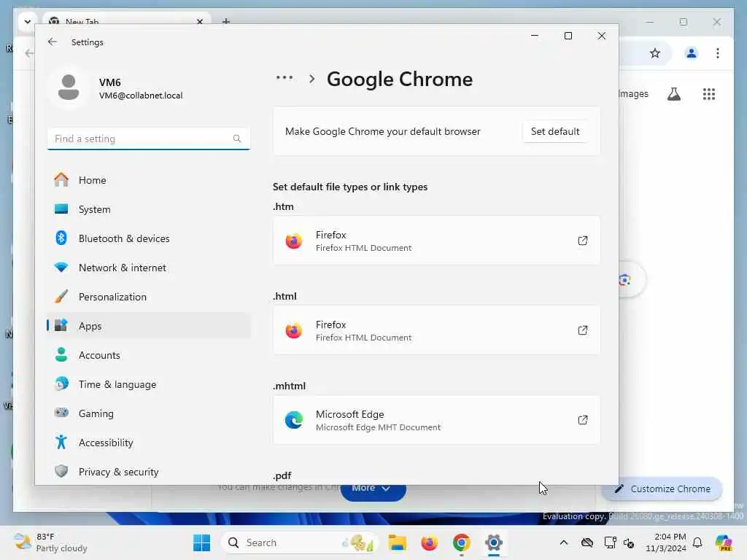Open Accounts settings category
This screenshot has width=747, height=560.
149,355
